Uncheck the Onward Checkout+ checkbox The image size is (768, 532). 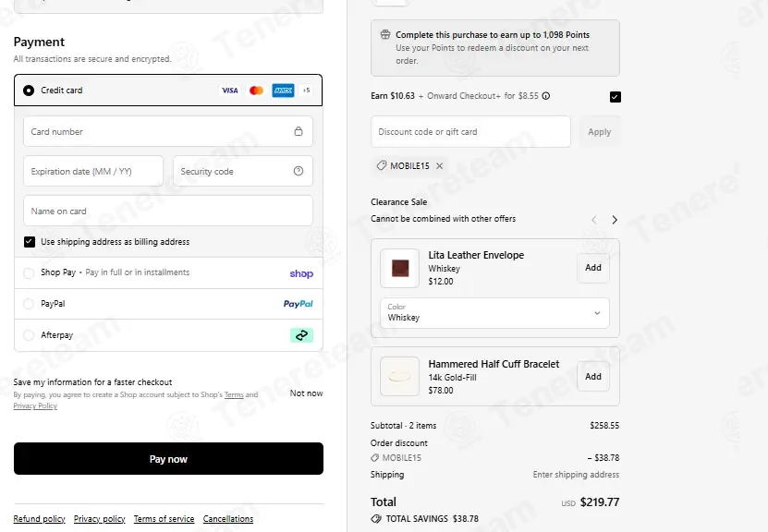616,97
